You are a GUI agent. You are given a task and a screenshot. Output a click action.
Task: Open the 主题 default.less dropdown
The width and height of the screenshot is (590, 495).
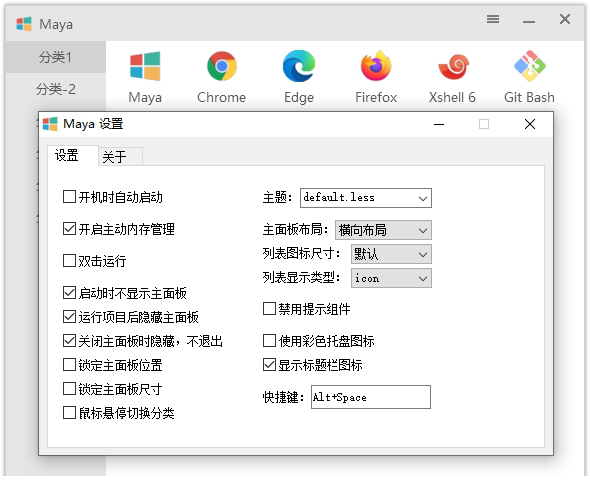pyautogui.click(x=366, y=198)
